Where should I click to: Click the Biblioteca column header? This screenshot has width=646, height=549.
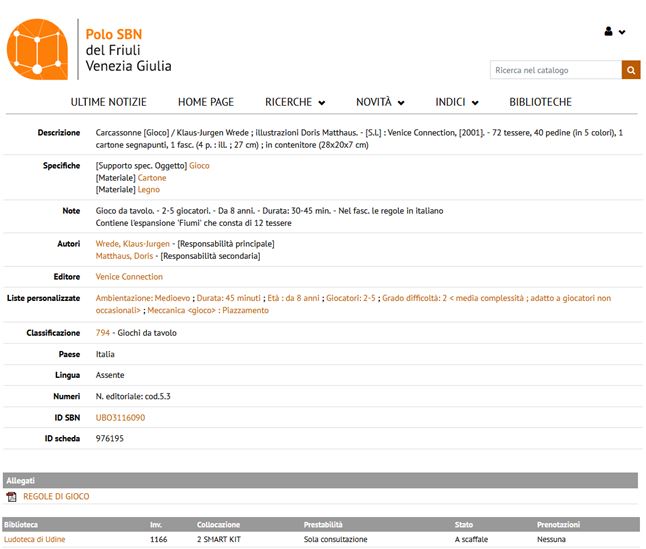point(21,525)
